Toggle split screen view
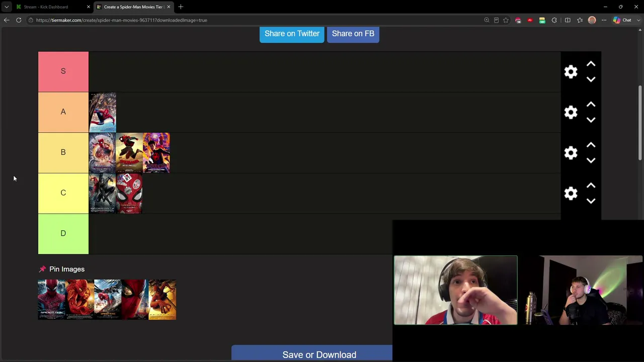This screenshot has height=362, width=644. tap(568, 20)
